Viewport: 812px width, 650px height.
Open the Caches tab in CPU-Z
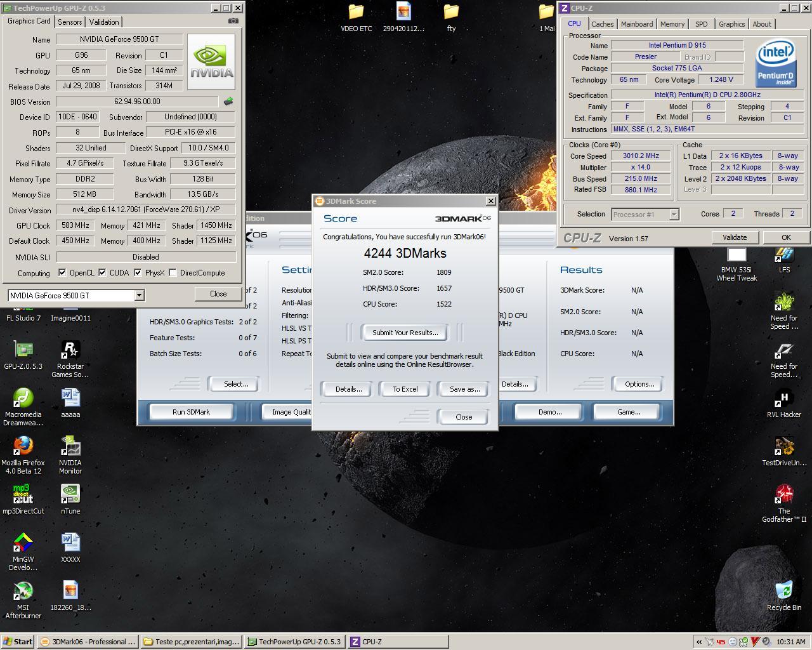(x=603, y=24)
